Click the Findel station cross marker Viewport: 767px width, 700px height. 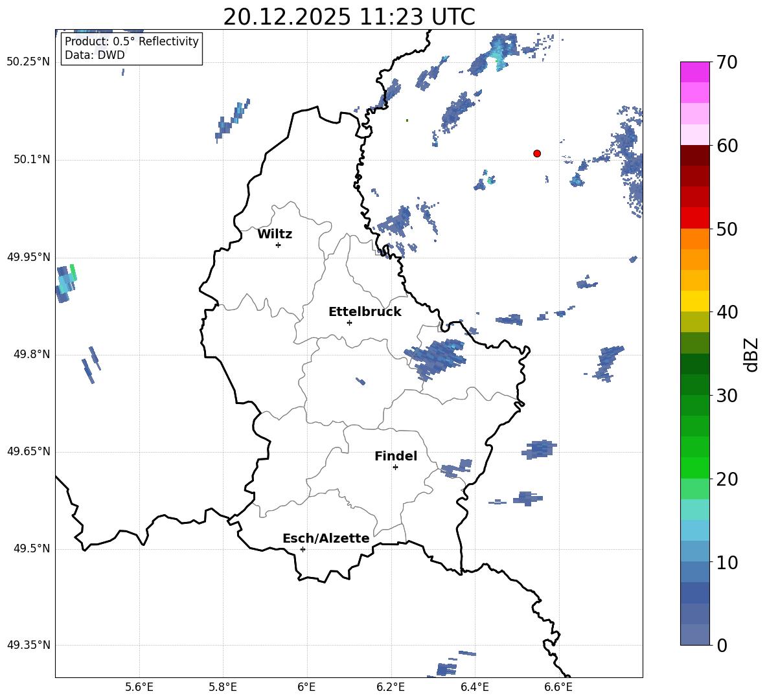click(395, 468)
